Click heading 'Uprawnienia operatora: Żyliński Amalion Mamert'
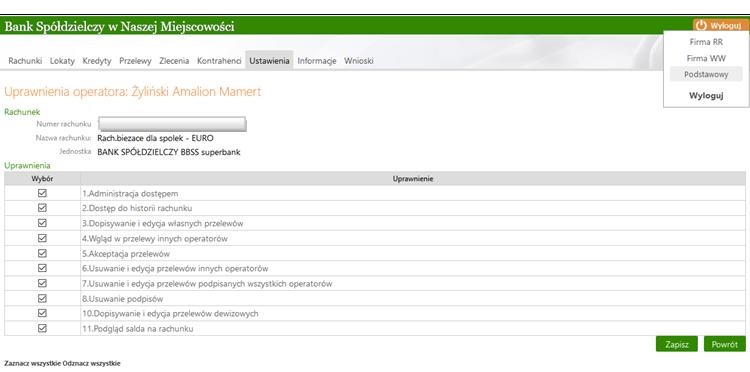This screenshot has height=372, width=750. (x=133, y=92)
